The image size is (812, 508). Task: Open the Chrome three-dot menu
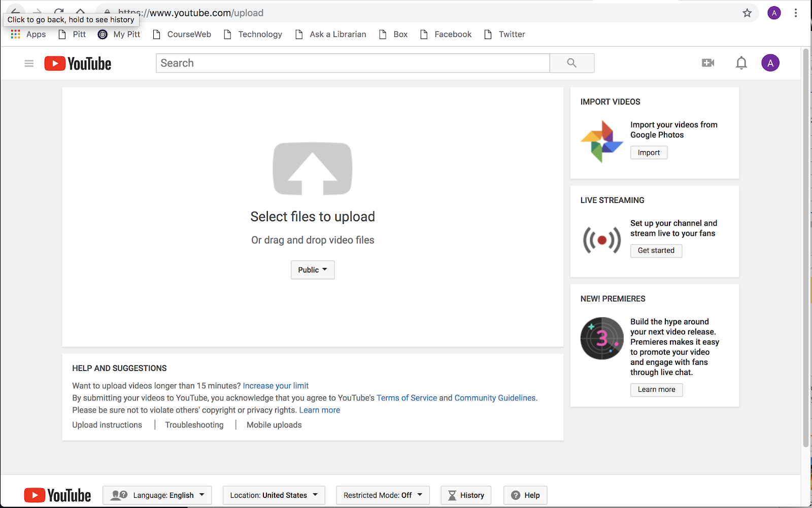point(796,13)
